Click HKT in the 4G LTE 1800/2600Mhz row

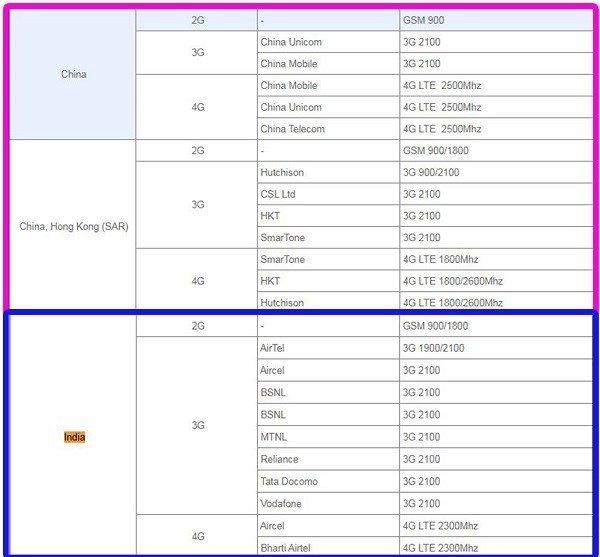(x=328, y=281)
